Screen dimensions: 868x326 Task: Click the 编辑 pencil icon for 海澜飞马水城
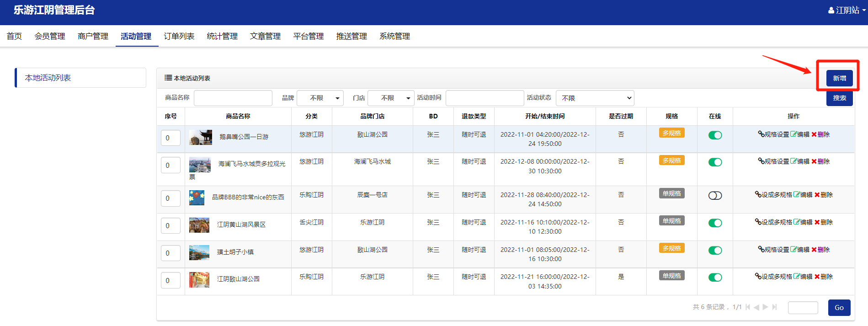(x=794, y=161)
